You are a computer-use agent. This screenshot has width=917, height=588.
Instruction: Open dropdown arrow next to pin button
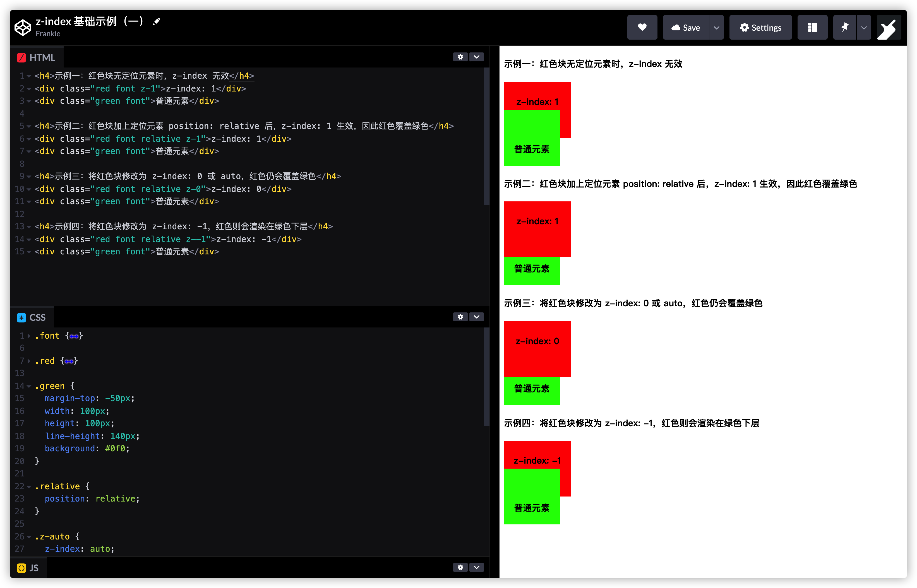[x=864, y=28]
